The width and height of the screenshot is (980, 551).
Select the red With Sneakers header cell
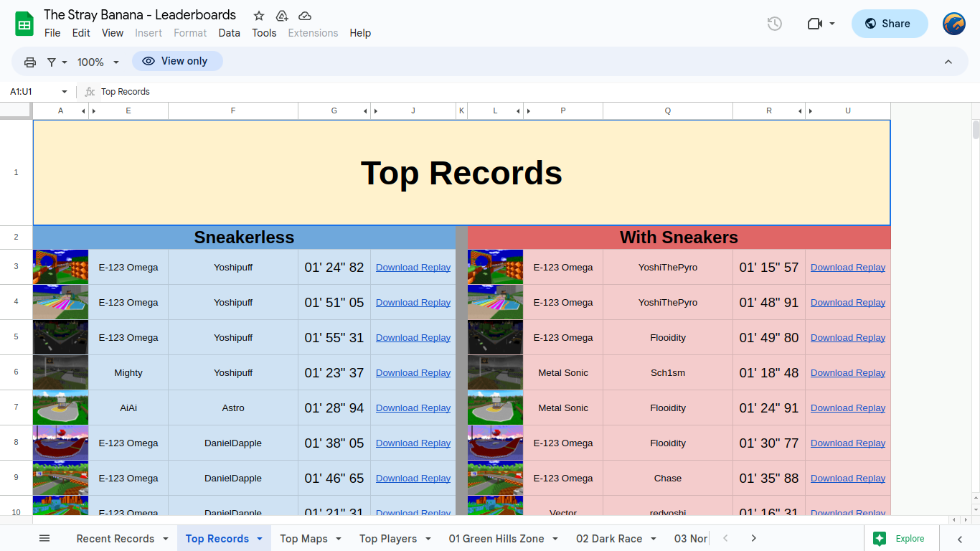[x=679, y=237]
